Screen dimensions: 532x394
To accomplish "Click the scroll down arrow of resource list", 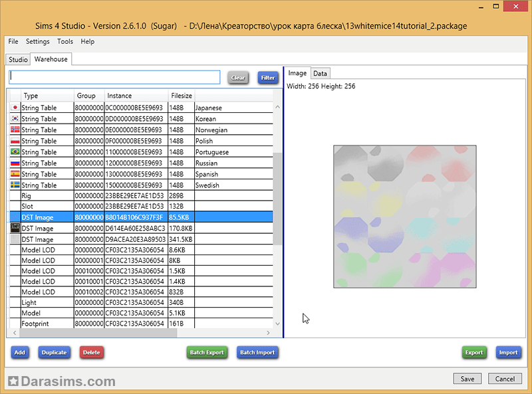I will pyautogui.click(x=277, y=324).
